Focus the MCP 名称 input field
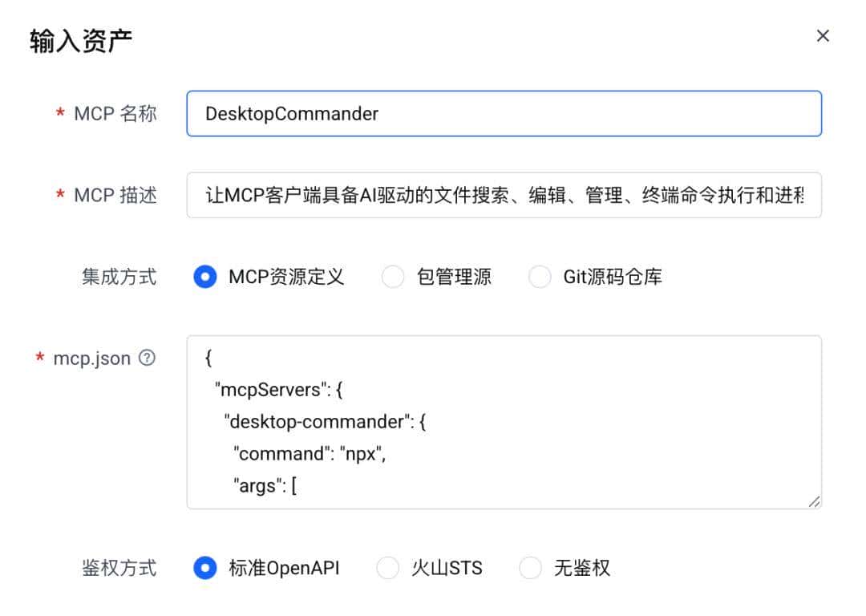 point(504,114)
